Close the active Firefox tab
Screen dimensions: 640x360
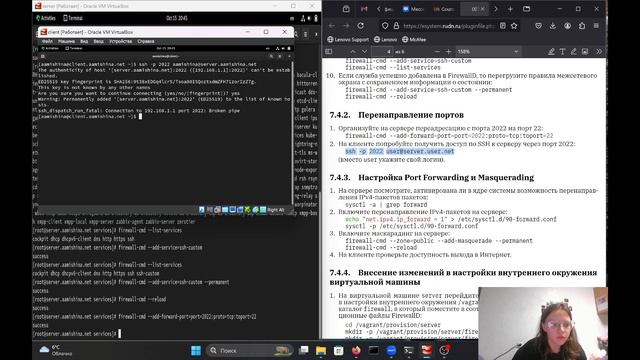(483, 9)
